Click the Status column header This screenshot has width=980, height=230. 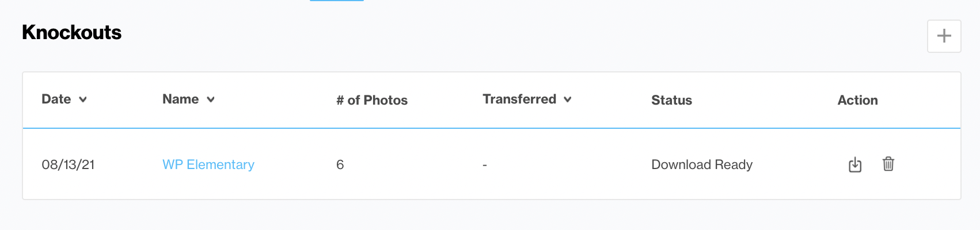click(x=671, y=100)
